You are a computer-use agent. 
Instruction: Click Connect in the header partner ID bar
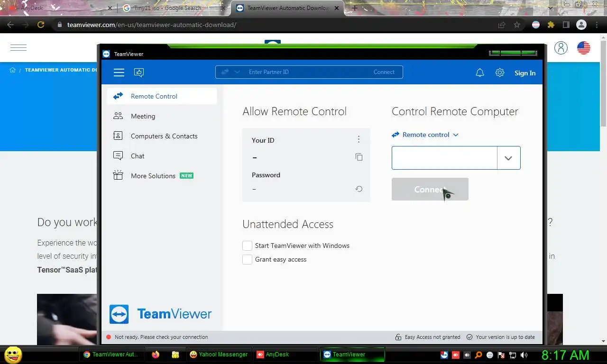pyautogui.click(x=384, y=72)
